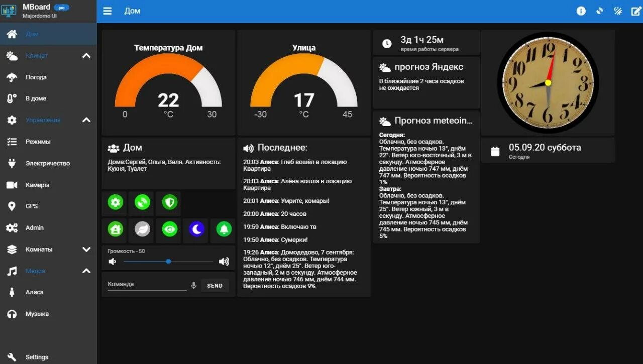Click the speaker icon next to Последнее
This screenshot has height=364, width=643.
[248, 148]
